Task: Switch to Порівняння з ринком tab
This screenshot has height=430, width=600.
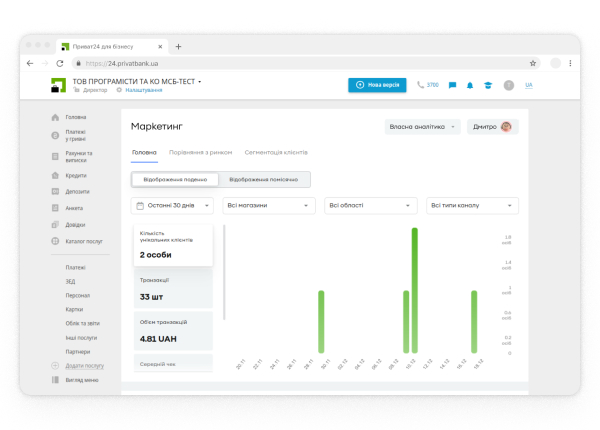Action: tap(201, 152)
